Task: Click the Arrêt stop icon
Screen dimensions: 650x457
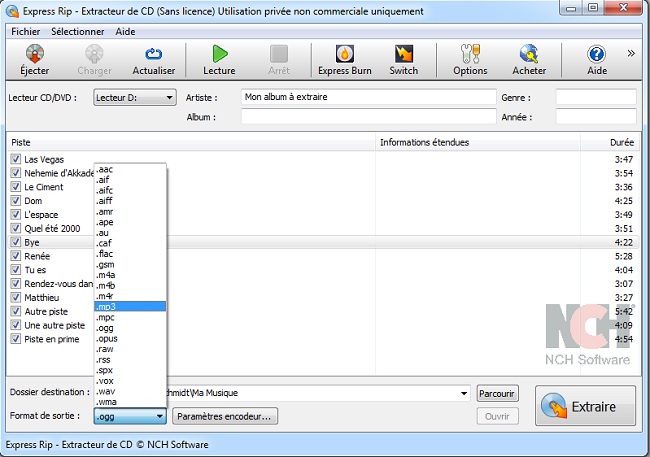Action: tap(279, 60)
